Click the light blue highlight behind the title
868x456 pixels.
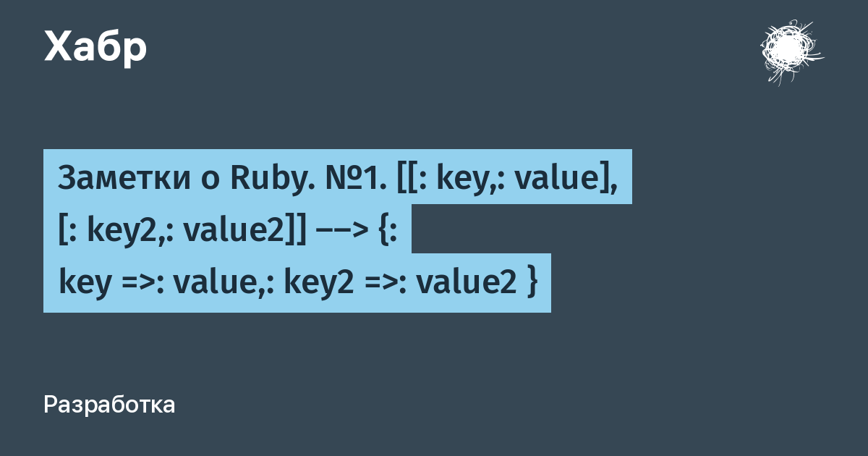pos(297,231)
